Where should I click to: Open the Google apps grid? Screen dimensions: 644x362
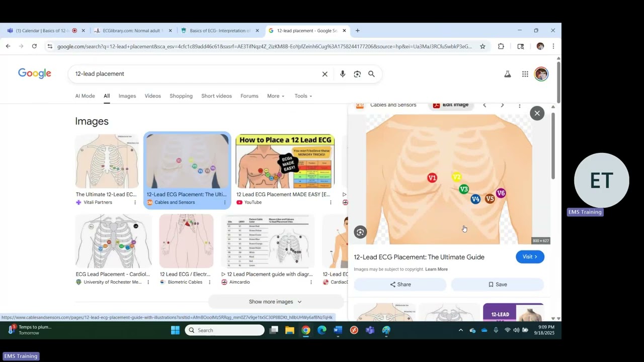[525, 74]
